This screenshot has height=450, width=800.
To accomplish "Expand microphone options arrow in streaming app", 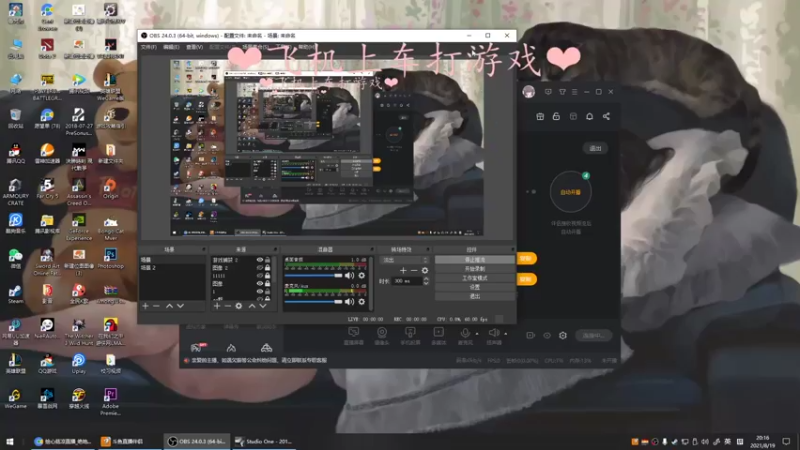I will [477, 334].
